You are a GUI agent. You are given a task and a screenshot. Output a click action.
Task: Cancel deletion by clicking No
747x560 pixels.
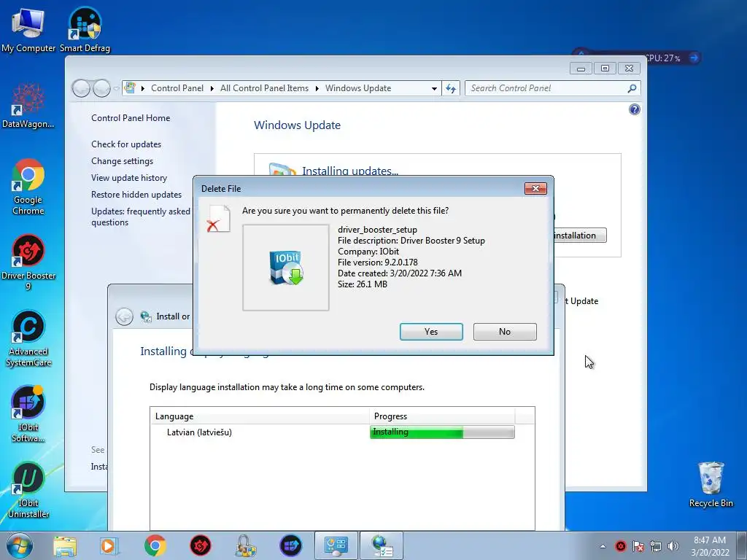tap(505, 332)
